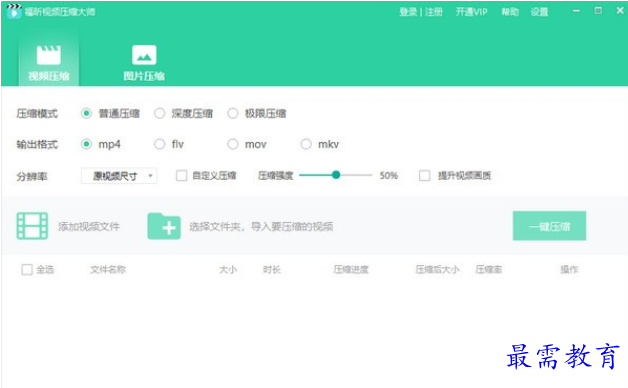Screen dimensions: 628x388
Task: Click the 文件名称 column header
Action: (108, 269)
